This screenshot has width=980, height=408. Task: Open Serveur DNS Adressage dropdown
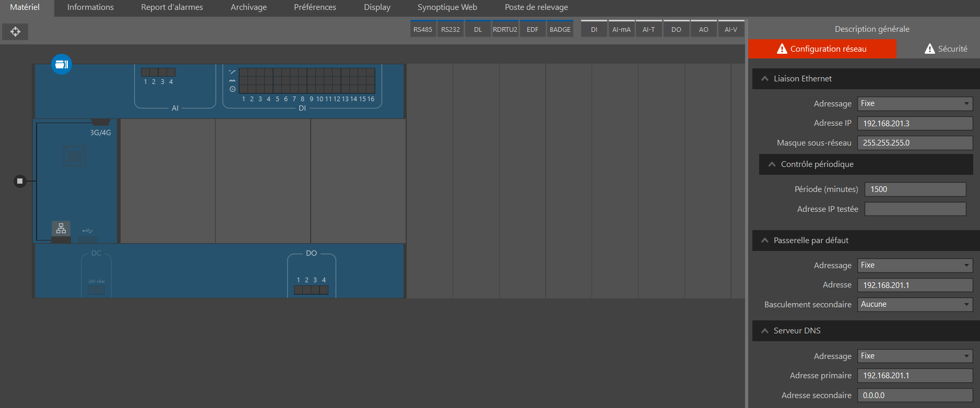pos(915,356)
